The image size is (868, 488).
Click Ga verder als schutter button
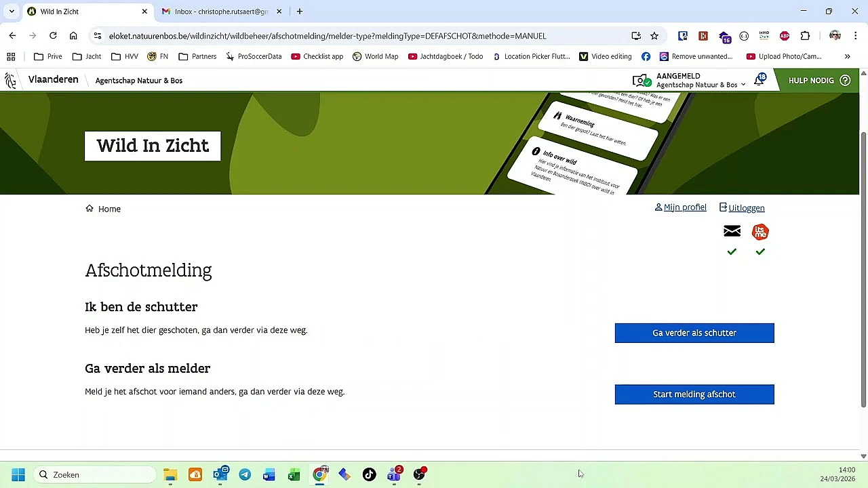pos(694,333)
